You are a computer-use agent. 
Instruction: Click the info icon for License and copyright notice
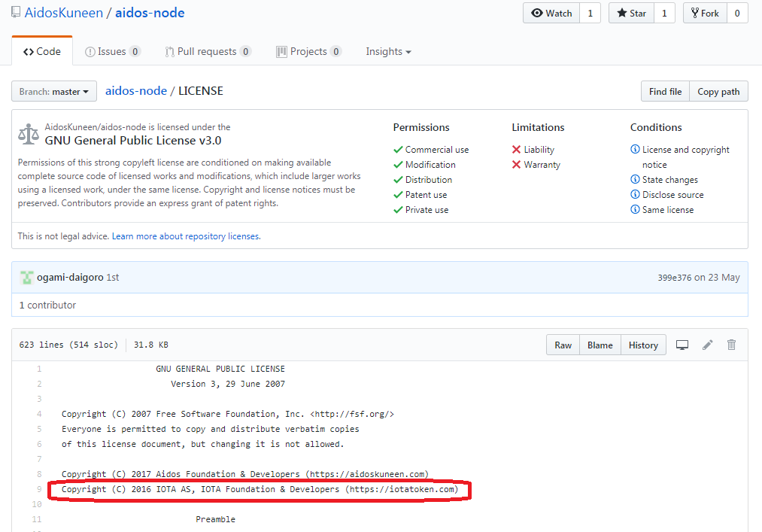click(635, 149)
